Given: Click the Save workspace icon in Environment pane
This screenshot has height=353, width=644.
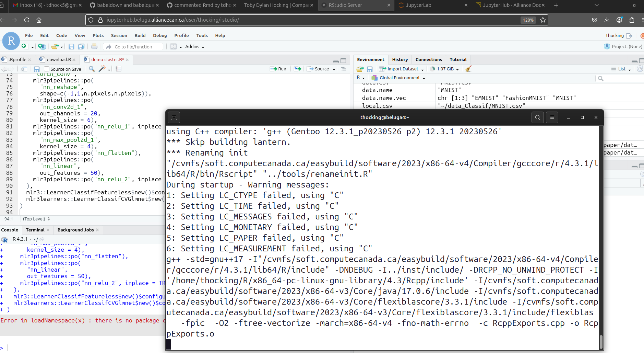Looking at the screenshot, I should point(370,69).
